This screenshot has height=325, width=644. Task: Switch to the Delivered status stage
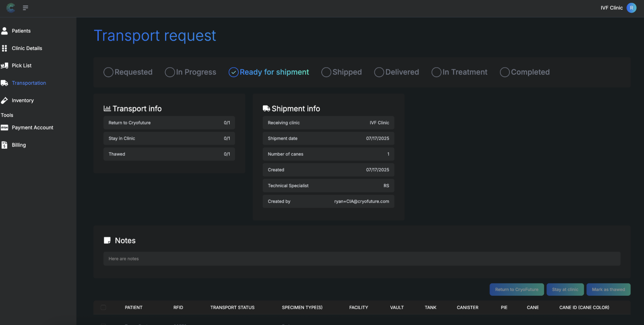click(379, 72)
